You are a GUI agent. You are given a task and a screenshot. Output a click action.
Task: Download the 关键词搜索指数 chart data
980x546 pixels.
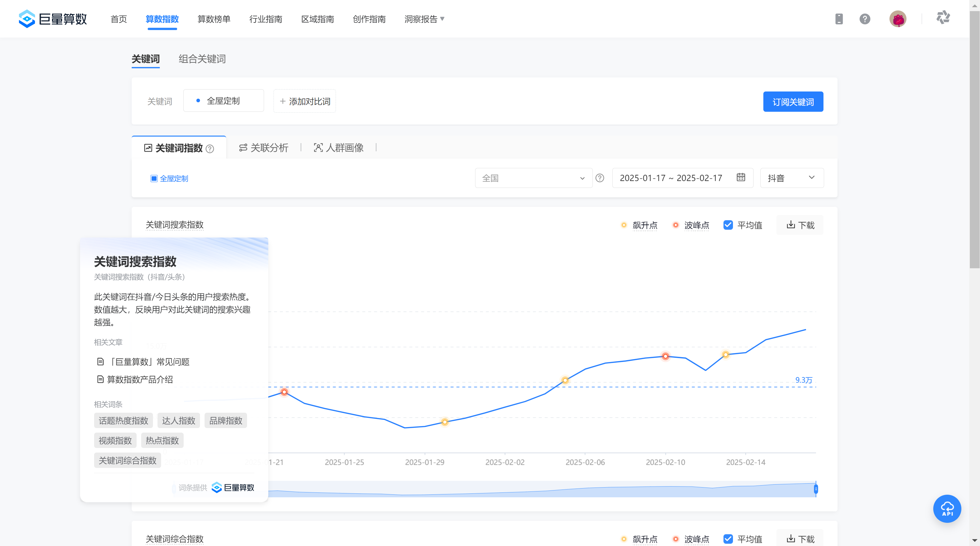click(800, 225)
